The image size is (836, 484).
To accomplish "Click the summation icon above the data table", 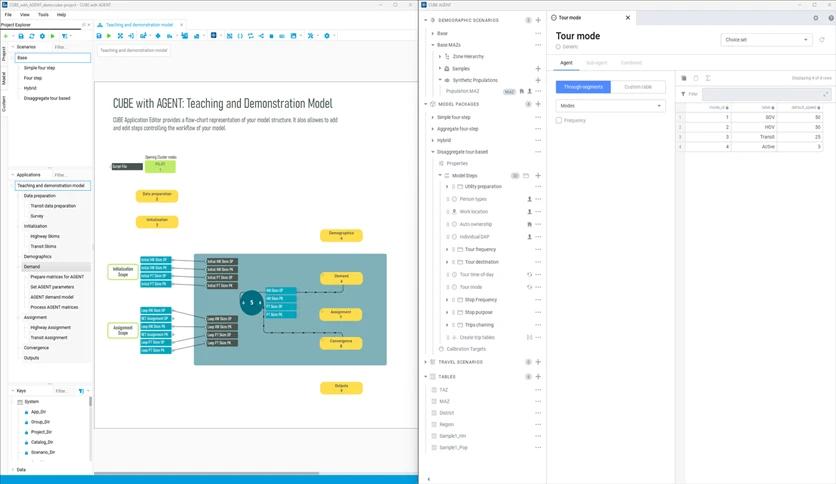I will pyautogui.click(x=708, y=78).
